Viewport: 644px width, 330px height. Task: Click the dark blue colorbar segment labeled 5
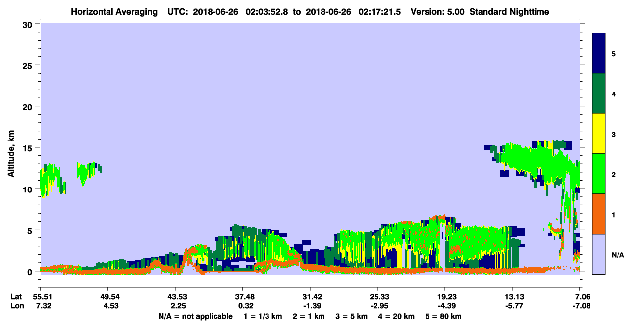(x=599, y=53)
